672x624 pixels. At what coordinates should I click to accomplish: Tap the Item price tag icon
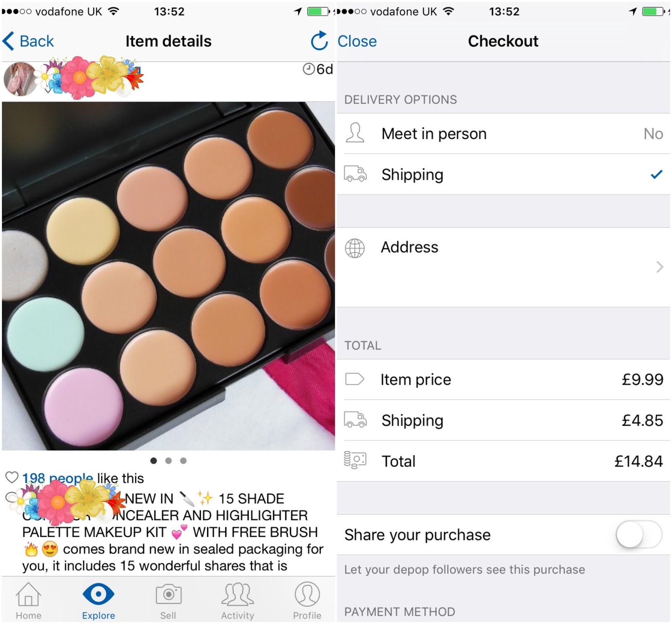[355, 379]
